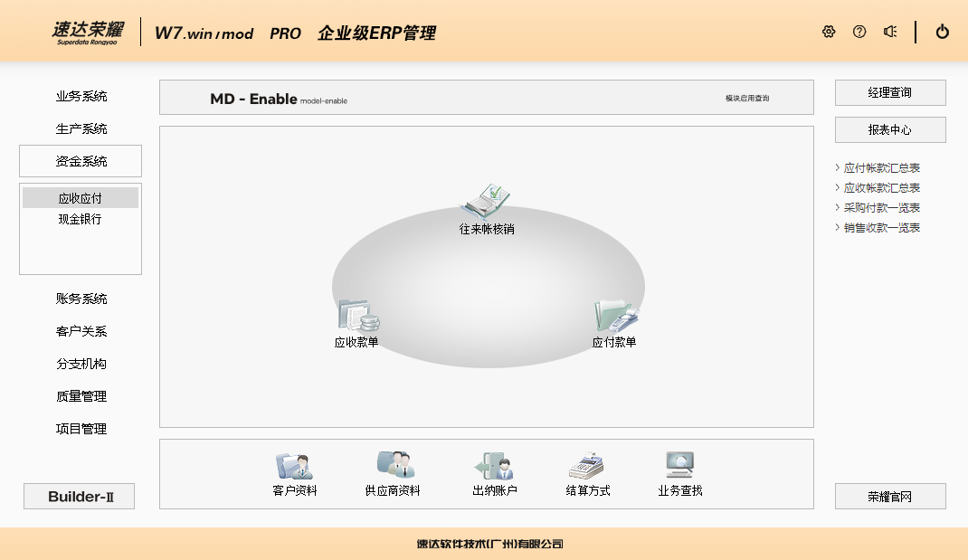Select 应收应付 submenu item
The width and height of the screenshot is (968, 560).
pyautogui.click(x=81, y=198)
